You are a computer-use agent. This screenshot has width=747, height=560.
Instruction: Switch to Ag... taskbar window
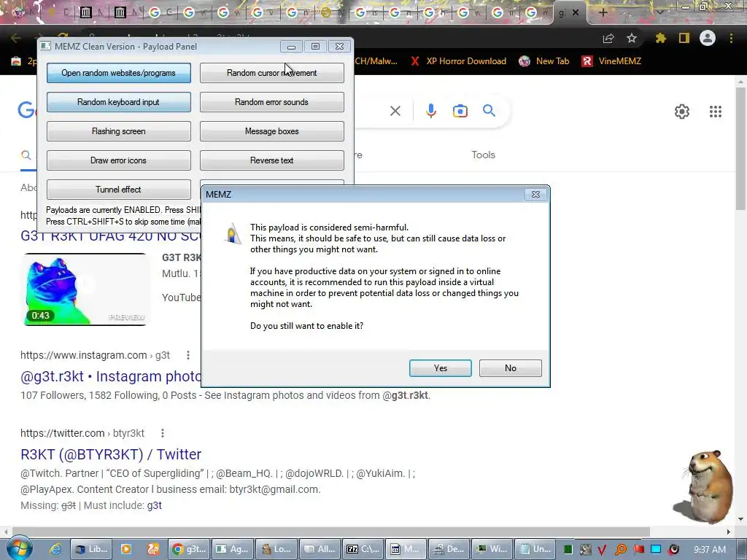[x=232, y=549]
